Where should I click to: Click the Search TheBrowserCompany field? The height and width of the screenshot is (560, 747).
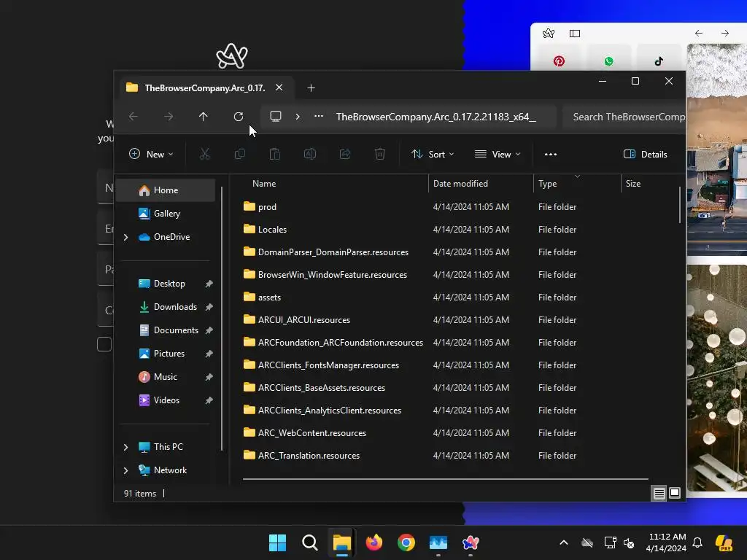coord(624,117)
